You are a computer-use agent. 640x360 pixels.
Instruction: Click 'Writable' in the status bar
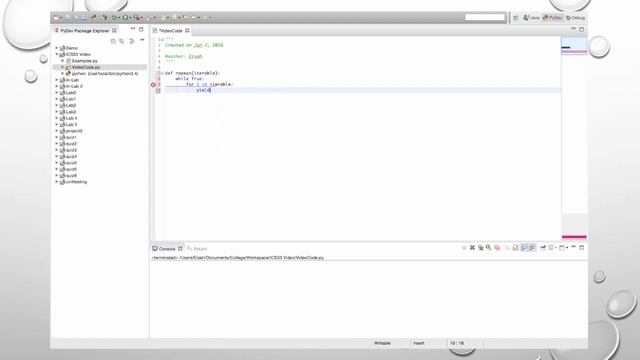click(382, 343)
